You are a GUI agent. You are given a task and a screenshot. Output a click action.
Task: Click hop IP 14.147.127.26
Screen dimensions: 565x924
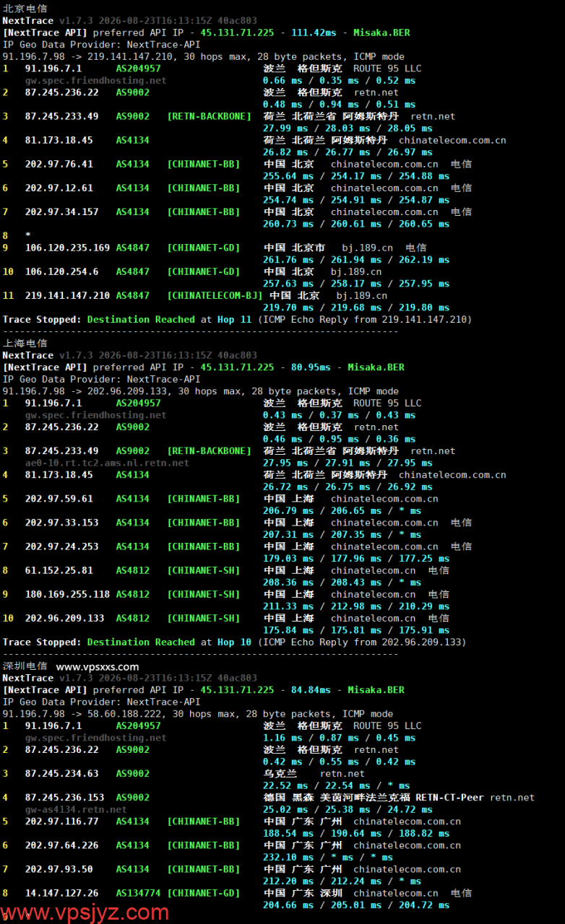[x=62, y=894]
